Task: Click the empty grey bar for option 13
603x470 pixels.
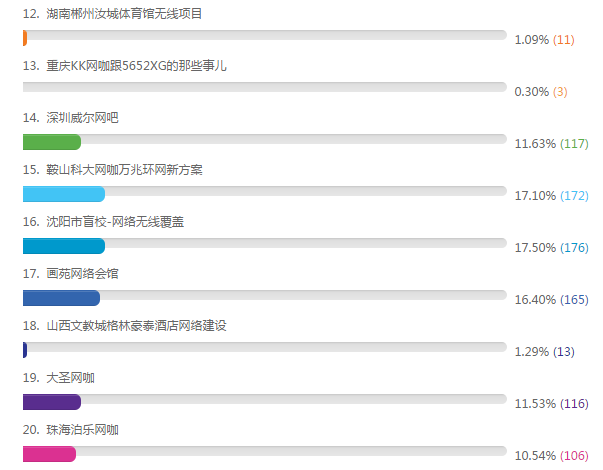Action: coord(265,87)
